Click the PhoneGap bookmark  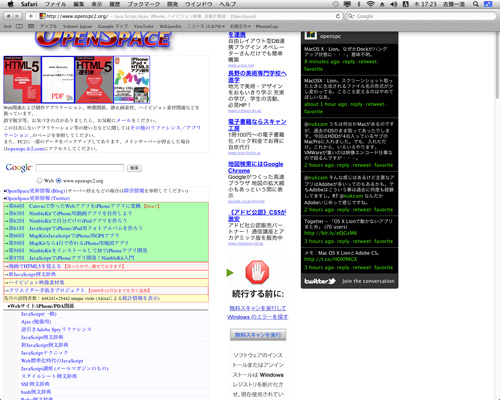(267, 26)
